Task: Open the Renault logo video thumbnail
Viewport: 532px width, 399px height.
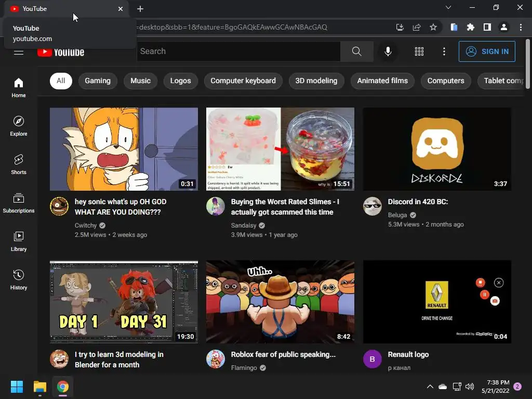Action: (437, 302)
